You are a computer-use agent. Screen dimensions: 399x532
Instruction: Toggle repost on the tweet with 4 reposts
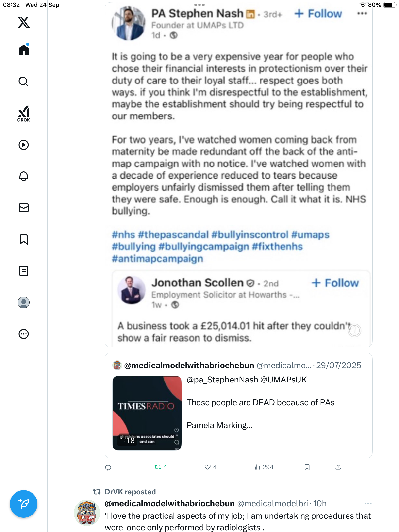158,467
